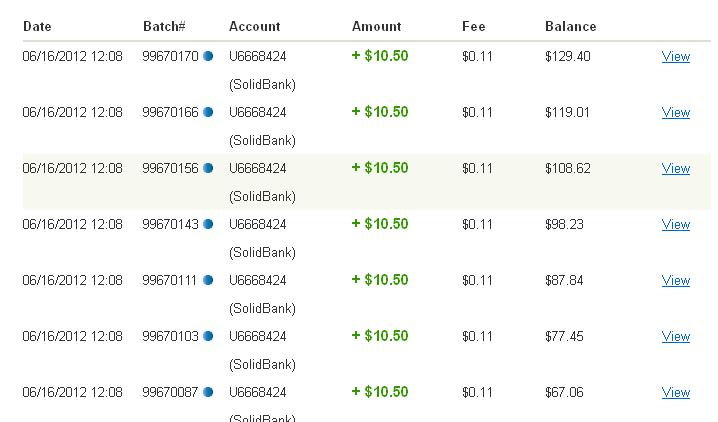
Task: Select batch number 99670170 text
Action: pyautogui.click(x=170, y=57)
